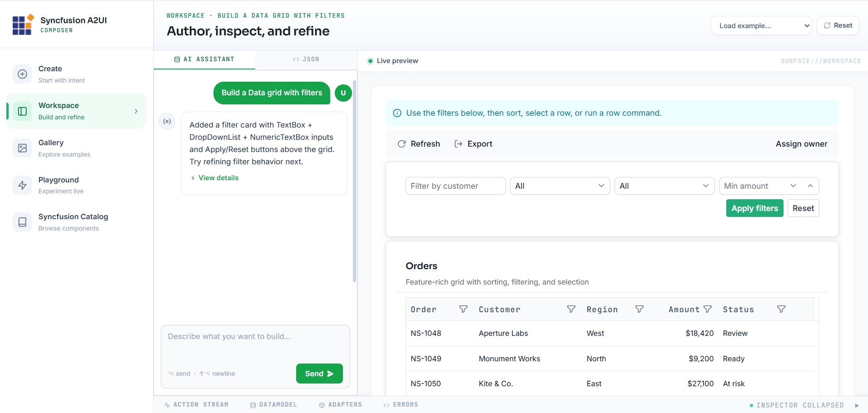The image size is (868, 413).
Task: Click the Workspace chevron arrow
Action: coord(136,111)
